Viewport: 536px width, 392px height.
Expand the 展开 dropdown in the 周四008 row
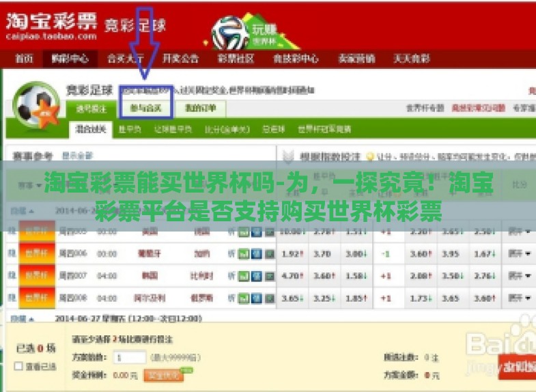pyautogui.click(x=519, y=298)
